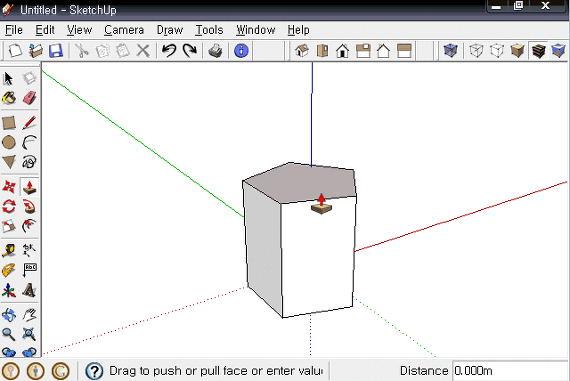Select the Freehand scribble tool
570x381 pixels.
tap(29, 162)
